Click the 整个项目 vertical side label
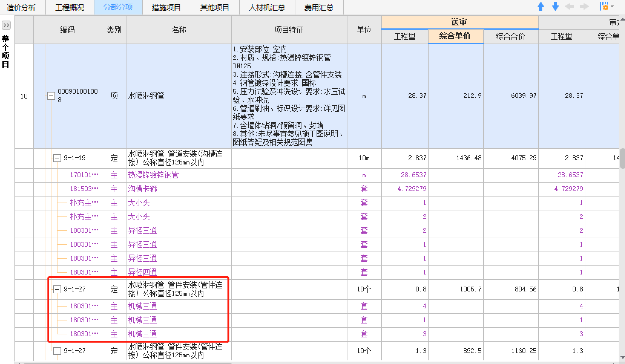The width and height of the screenshot is (625, 364). click(x=6, y=51)
